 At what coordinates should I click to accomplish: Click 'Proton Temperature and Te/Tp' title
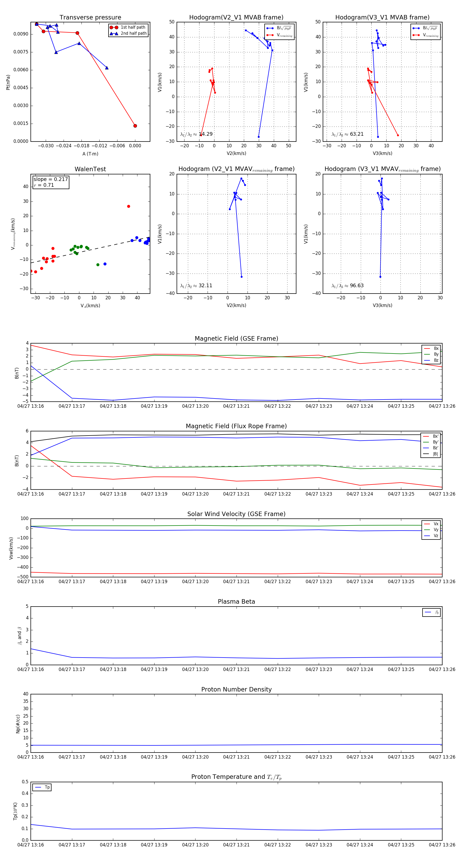pos(236,777)
